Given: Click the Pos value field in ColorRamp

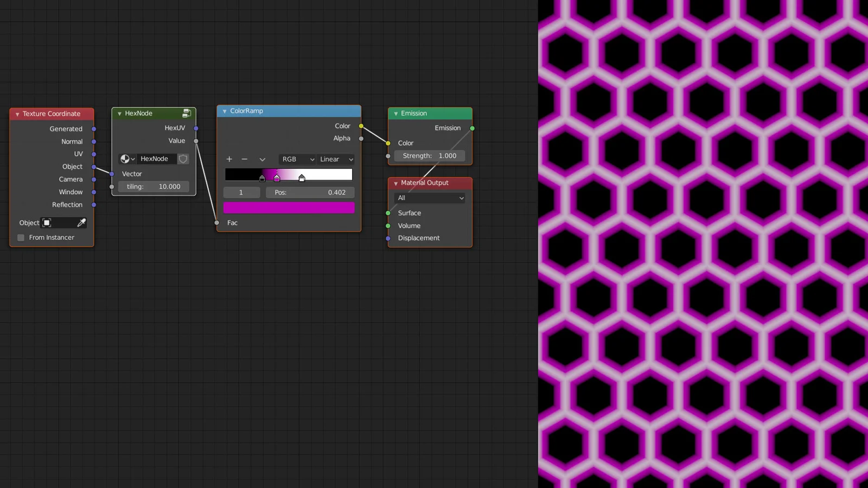Looking at the screenshot, I should point(310,192).
